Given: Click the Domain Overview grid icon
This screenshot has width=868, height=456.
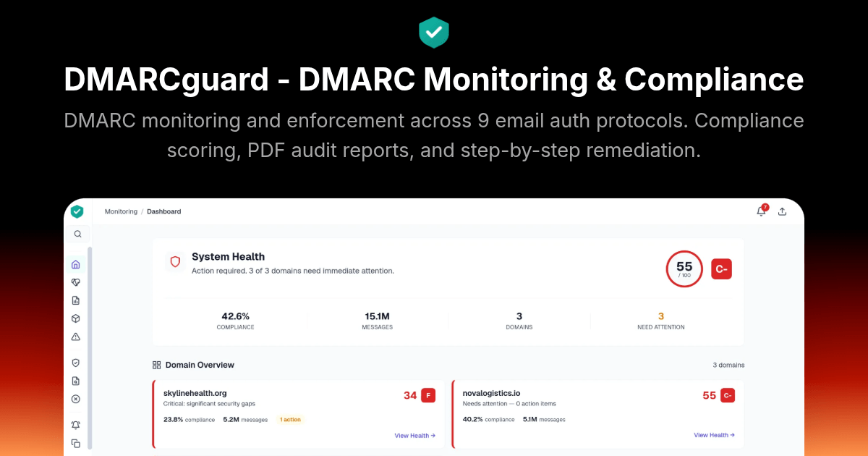Looking at the screenshot, I should 156,365.
